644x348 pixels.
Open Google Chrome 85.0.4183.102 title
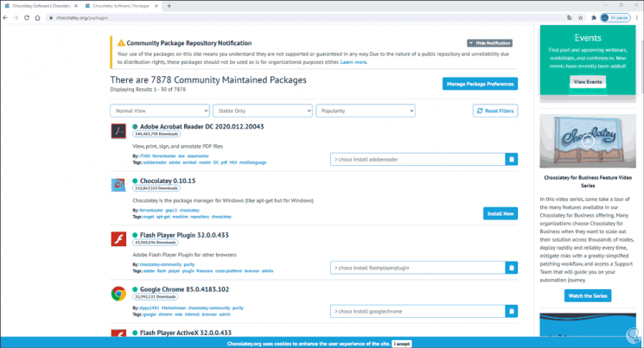point(184,289)
